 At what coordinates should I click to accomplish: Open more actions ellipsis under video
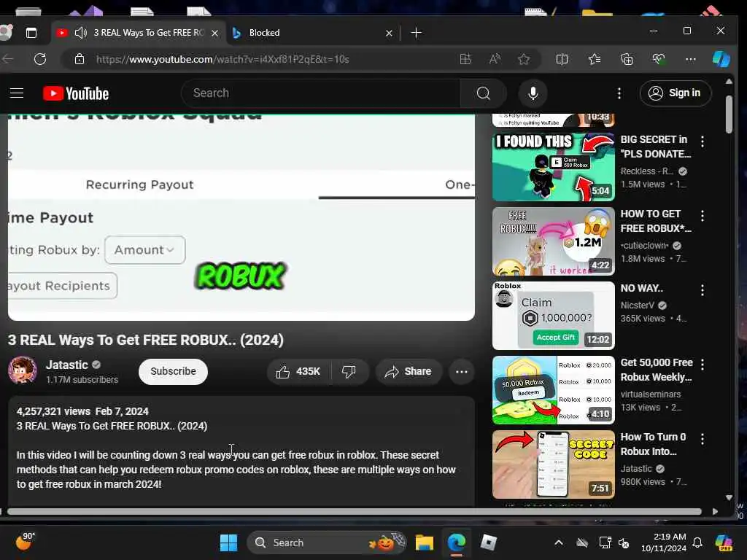point(461,371)
